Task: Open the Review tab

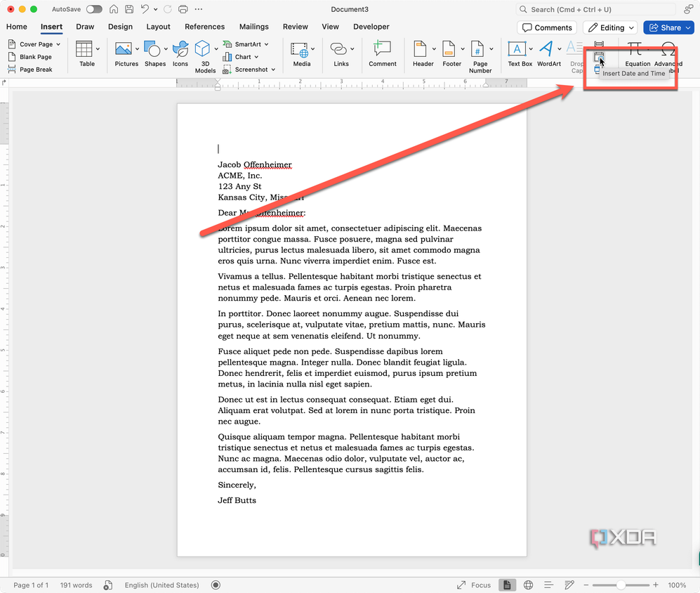Action: coord(295,27)
